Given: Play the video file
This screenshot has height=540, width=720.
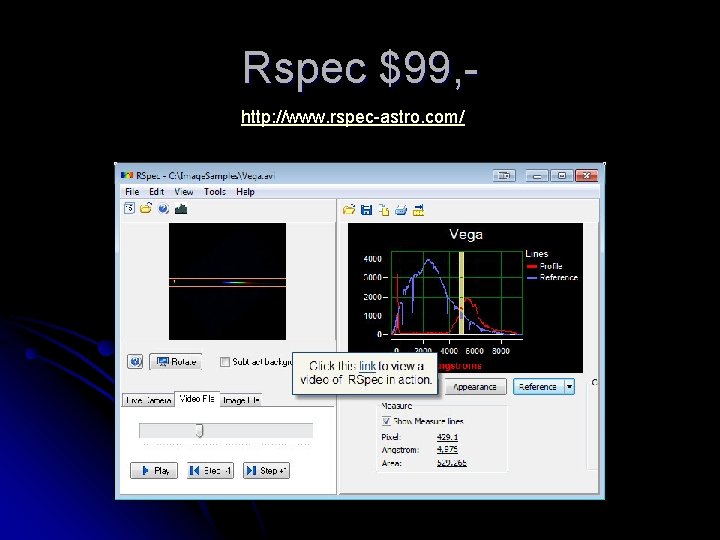Looking at the screenshot, I should 154,471.
